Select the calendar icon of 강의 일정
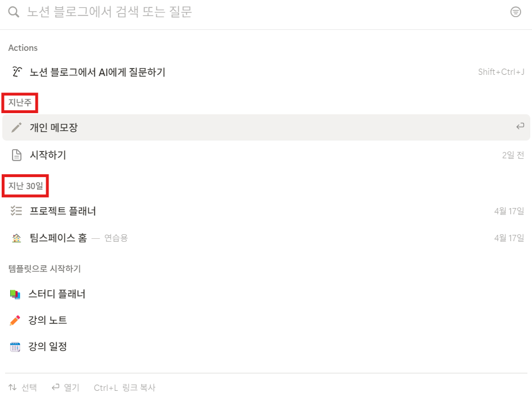This screenshot has width=532, height=396. click(16, 346)
